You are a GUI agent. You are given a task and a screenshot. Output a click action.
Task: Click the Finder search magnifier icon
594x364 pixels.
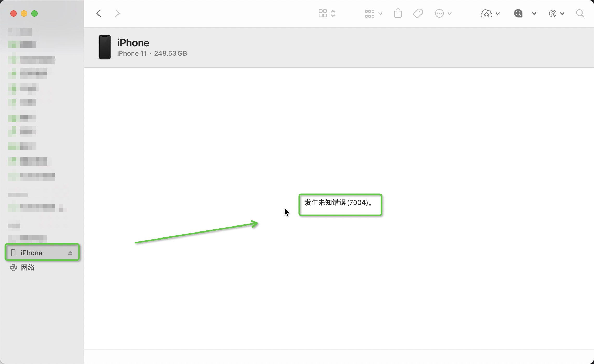coord(580,13)
